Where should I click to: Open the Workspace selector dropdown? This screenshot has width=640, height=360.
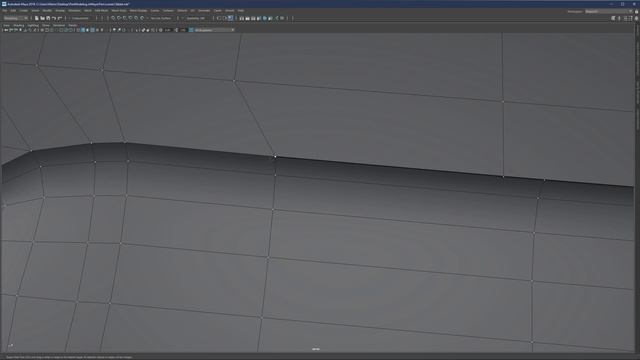(608, 11)
